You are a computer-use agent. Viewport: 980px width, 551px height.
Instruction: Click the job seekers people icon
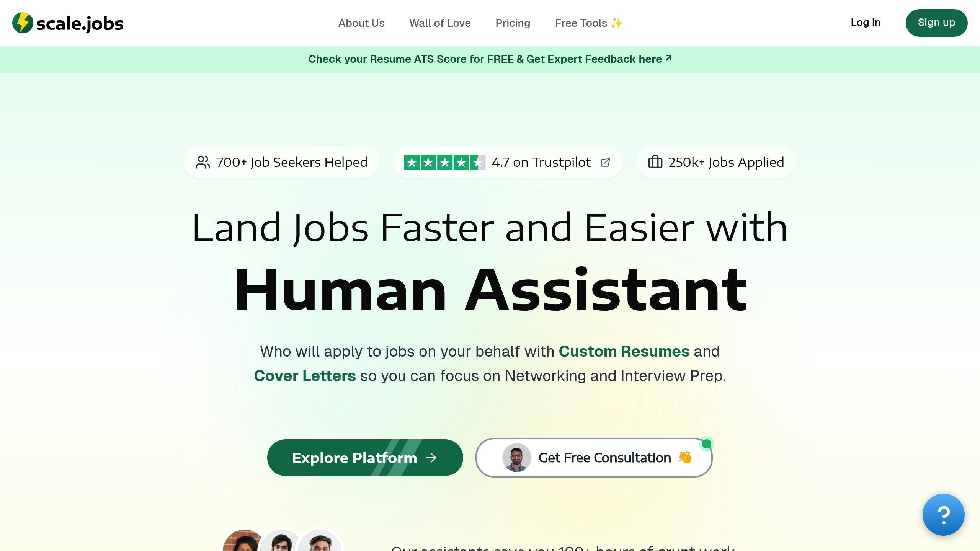pos(203,161)
